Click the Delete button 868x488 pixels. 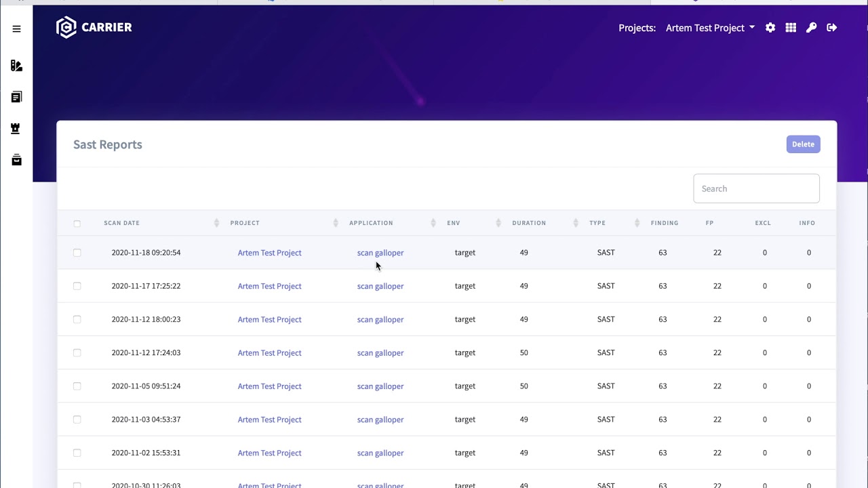(x=803, y=144)
